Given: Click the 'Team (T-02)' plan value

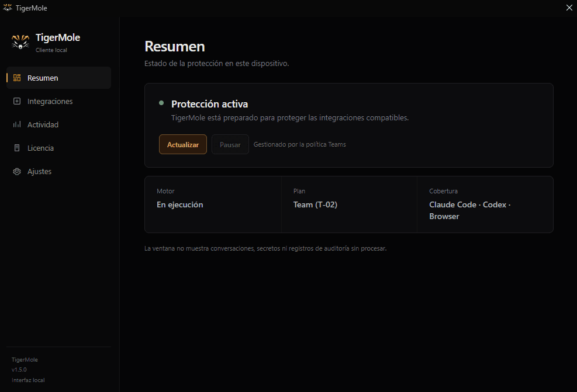Looking at the screenshot, I should [315, 204].
